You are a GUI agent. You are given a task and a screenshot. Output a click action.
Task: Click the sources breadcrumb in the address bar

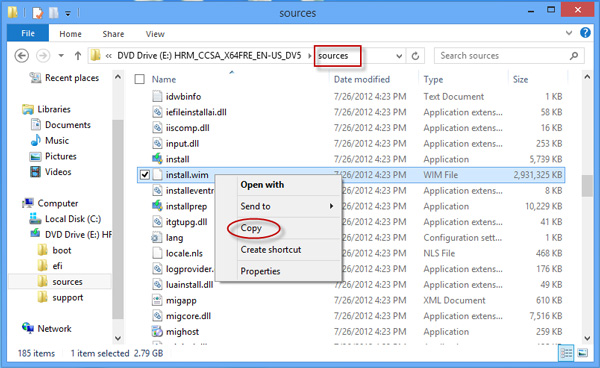point(333,56)
